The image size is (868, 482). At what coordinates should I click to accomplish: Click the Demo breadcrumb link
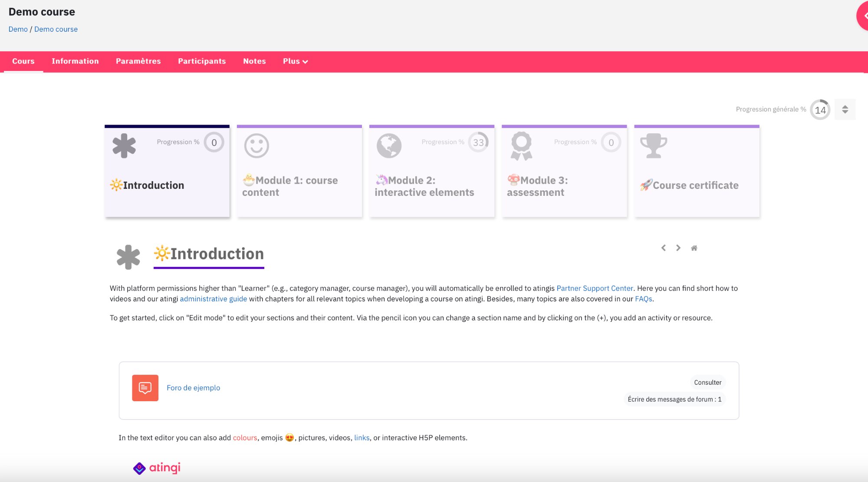18,29
